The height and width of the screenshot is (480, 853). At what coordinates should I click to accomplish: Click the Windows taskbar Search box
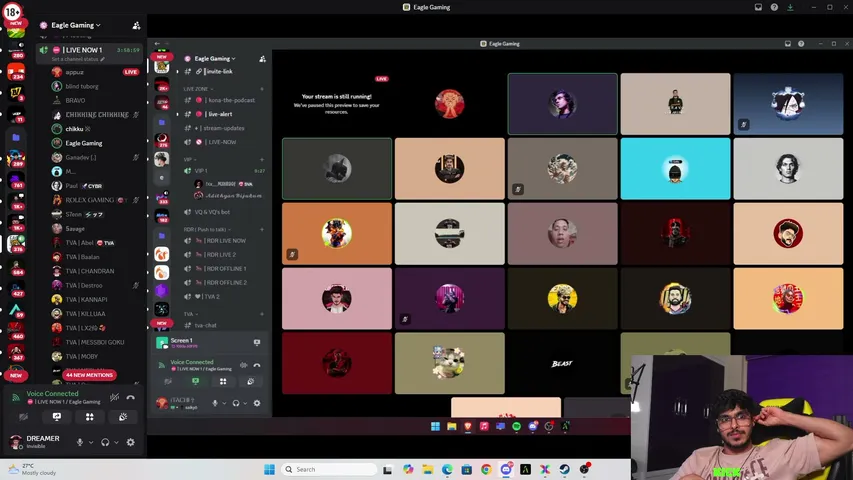(x=329, y=469)
